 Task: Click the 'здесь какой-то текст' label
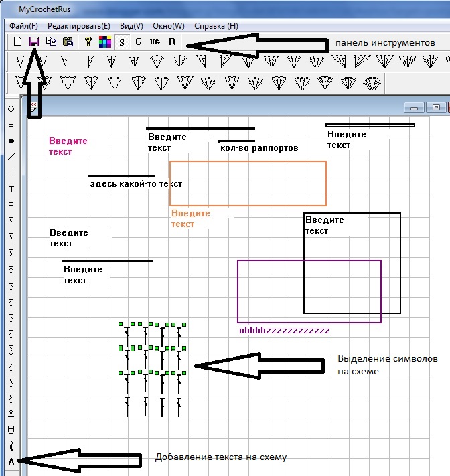point(136,184)
